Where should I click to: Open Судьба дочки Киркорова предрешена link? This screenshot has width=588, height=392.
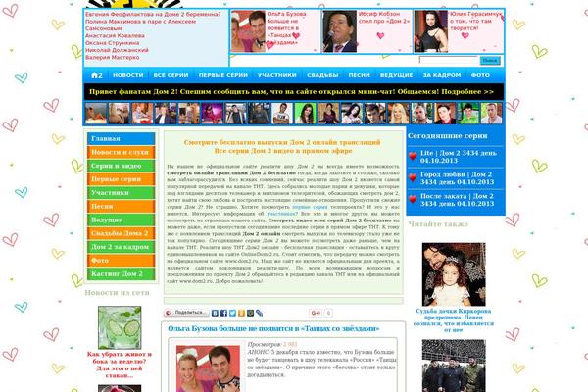click(x=454, y=320)
